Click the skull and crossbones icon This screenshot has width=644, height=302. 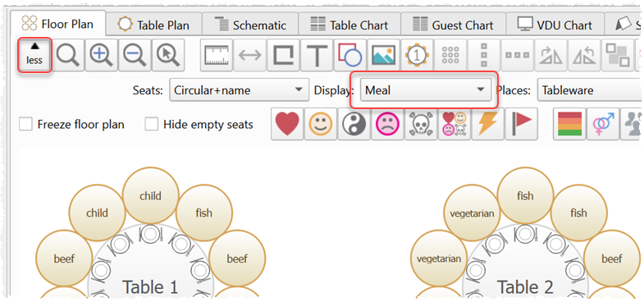[x=421, y=124]
